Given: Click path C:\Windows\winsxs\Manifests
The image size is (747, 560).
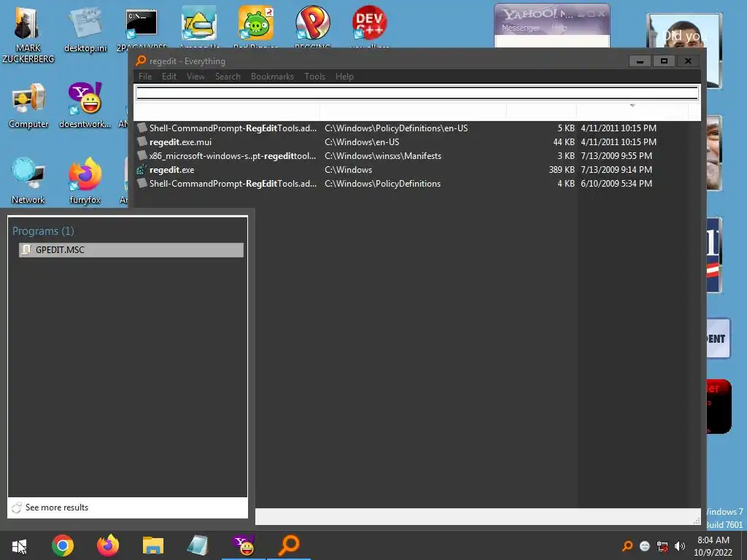Looking at the screenshot, I should point(382,156).
